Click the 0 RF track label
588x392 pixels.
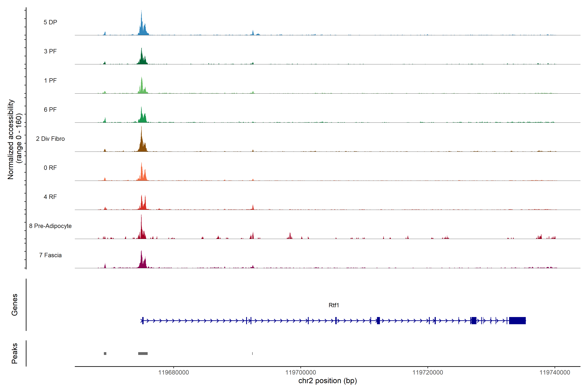tap(50, 168)
